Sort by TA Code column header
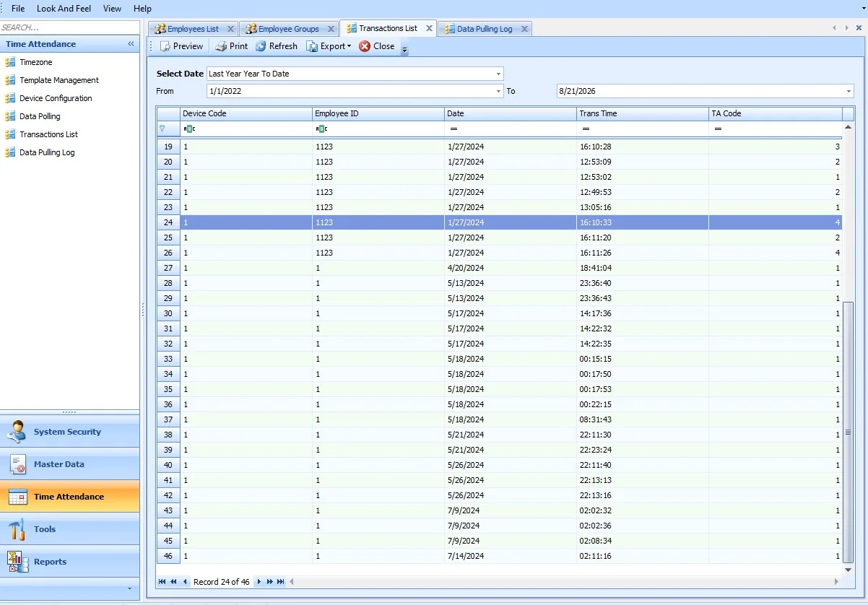868x605 pixels. [776, 113]
